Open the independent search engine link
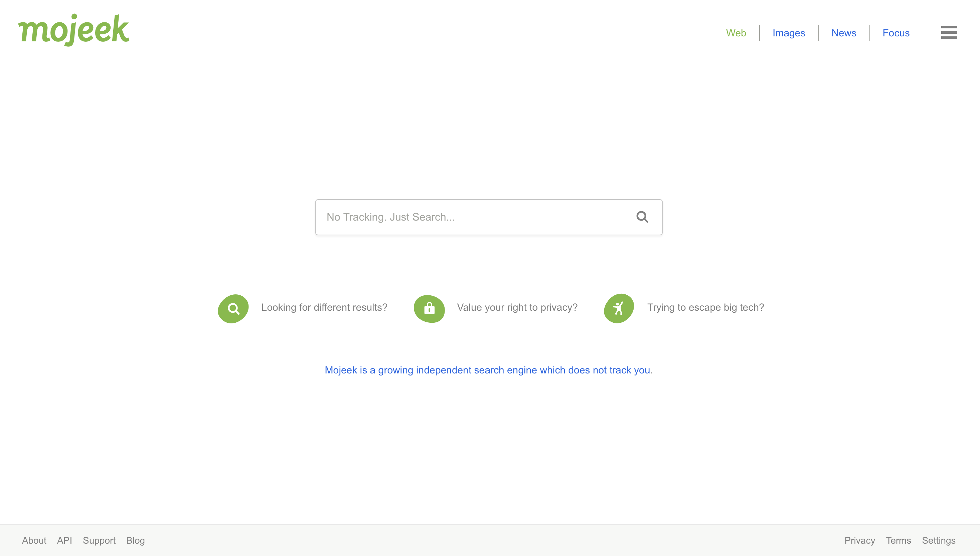 488,370
